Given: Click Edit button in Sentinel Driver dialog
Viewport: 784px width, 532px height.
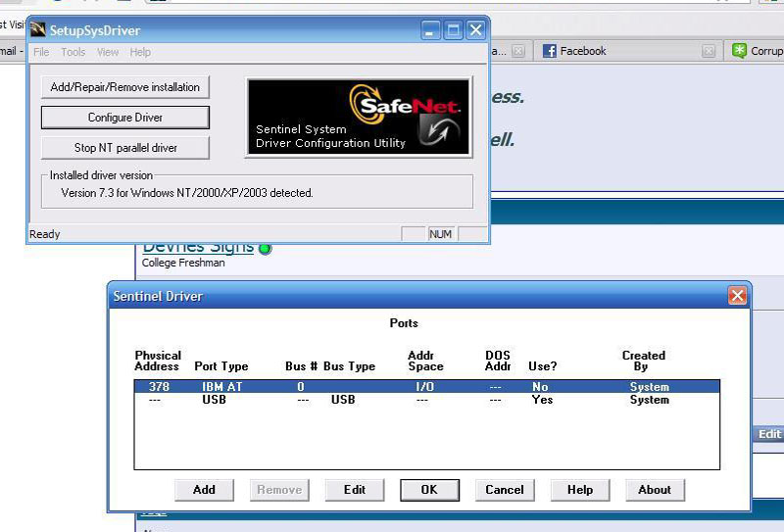Looking at the screenshot, I should (355, 490).
